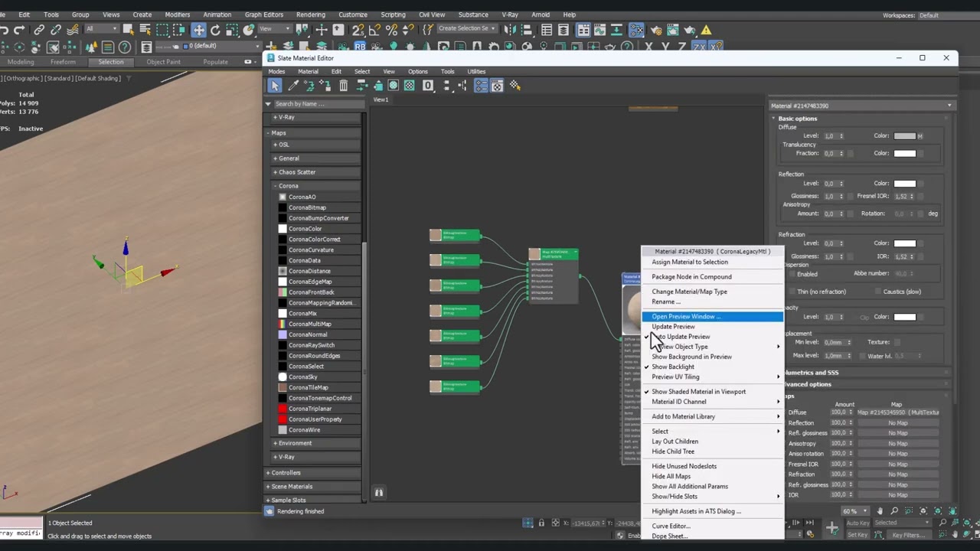
Task: Toggle Show Shaded Material in Viewport menu entry
Action: 698,391
